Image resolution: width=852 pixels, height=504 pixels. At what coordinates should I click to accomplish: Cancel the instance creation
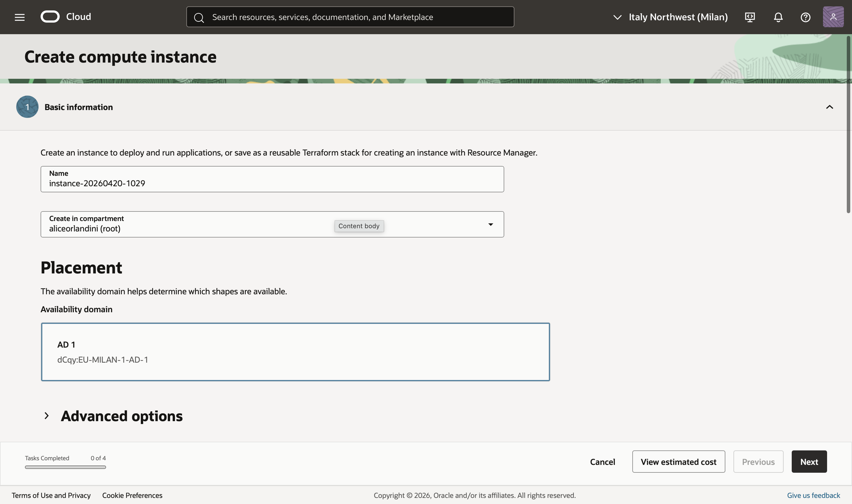click(602, 461)
